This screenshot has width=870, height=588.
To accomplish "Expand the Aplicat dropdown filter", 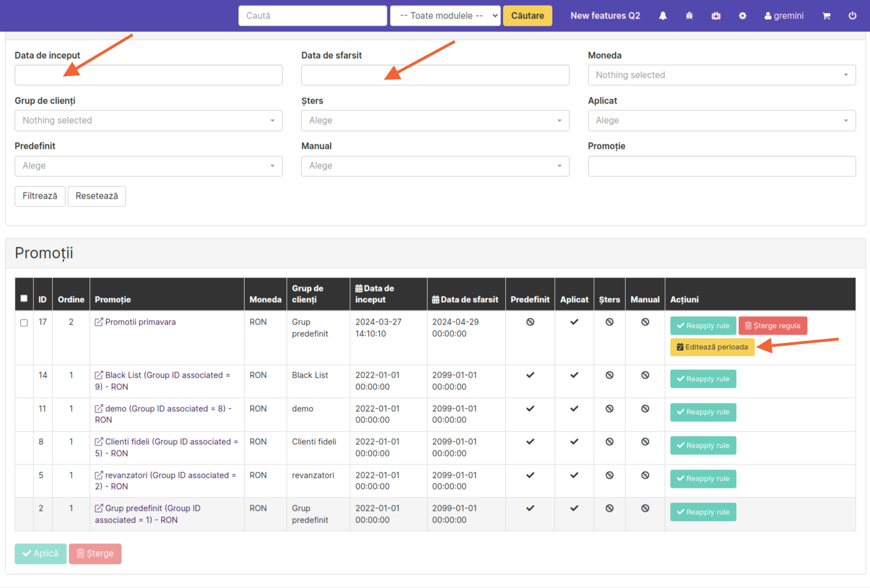I will click(x=721, y=120).
